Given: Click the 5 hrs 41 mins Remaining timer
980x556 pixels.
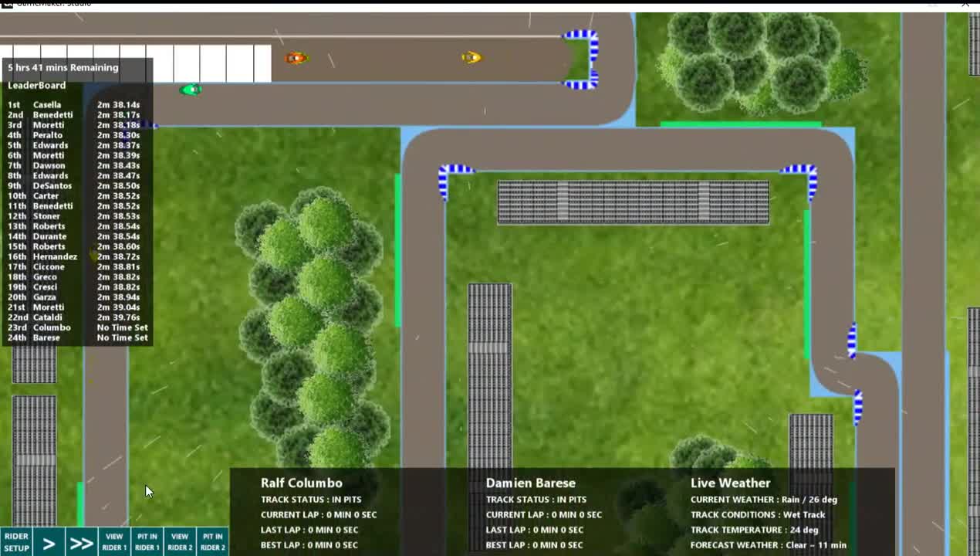Looking at the screenshot, I should pyautogui.click(x=63, y=67).
